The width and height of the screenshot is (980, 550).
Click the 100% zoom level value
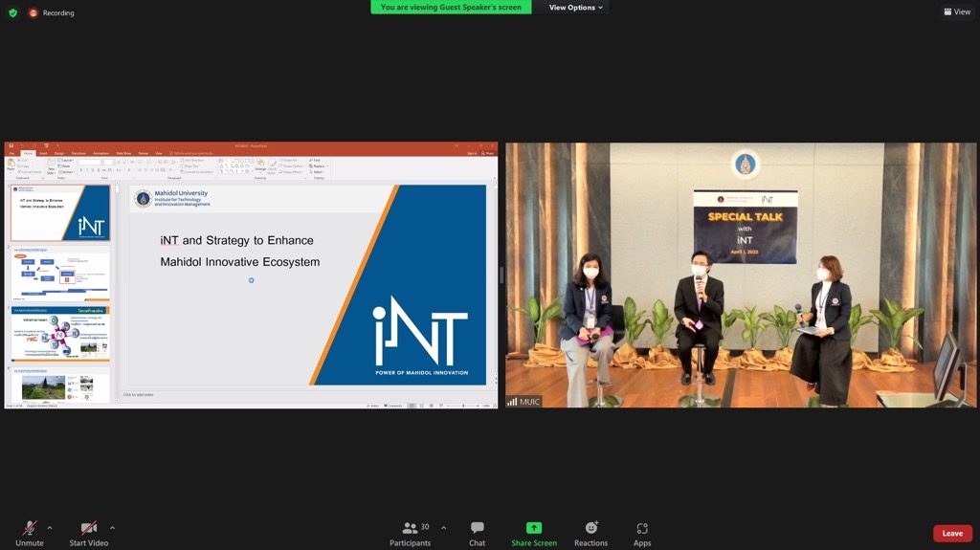(486, 406)
